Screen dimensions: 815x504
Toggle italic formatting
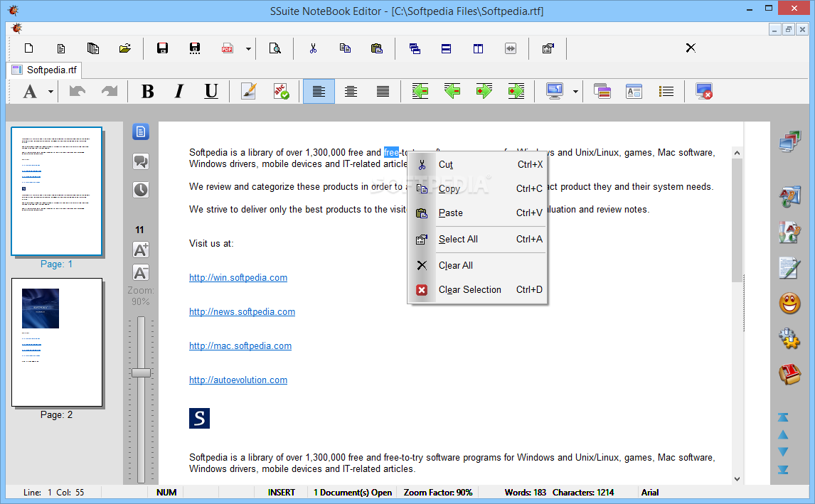click(179, 92)
